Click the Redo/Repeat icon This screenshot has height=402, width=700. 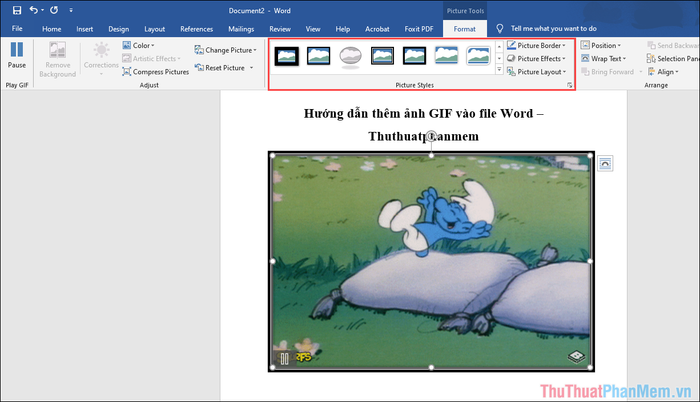pyautogui.click(x=54, y=10)
